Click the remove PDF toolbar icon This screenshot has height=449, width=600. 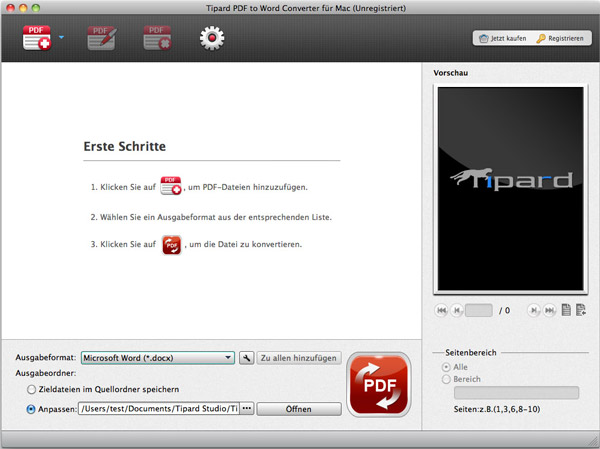pos(157,38)
